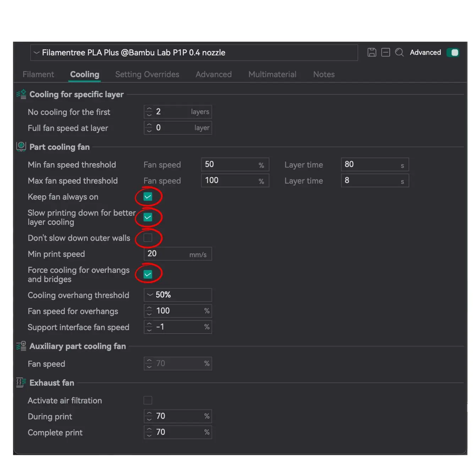Open the Filamentree PLA Plus preset dropdown

(x=194, y=53)
